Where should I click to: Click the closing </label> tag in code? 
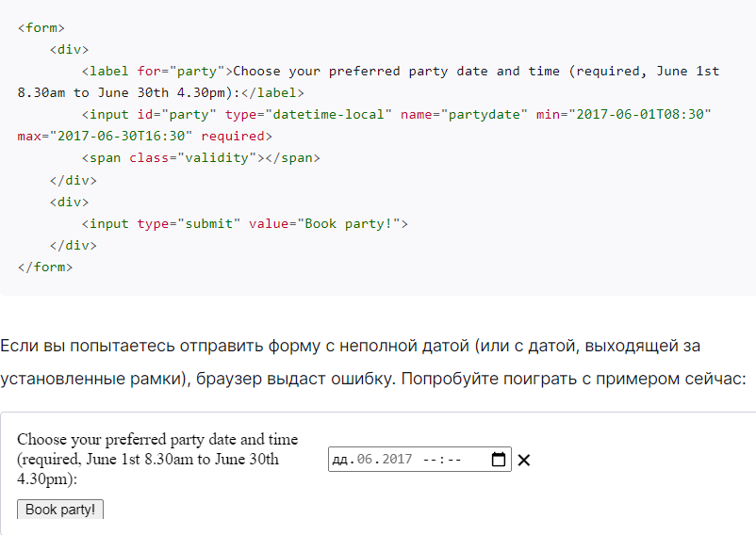(272, 93)
